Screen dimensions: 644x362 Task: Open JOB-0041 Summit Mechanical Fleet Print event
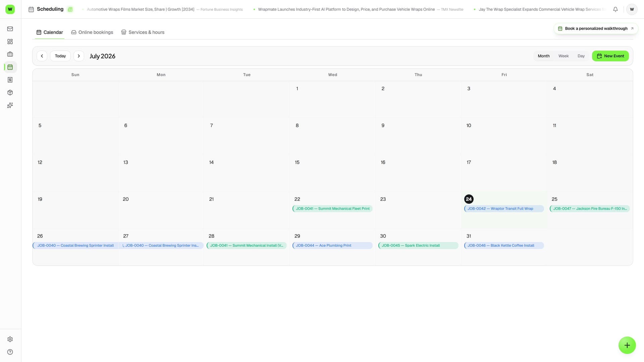332,208
